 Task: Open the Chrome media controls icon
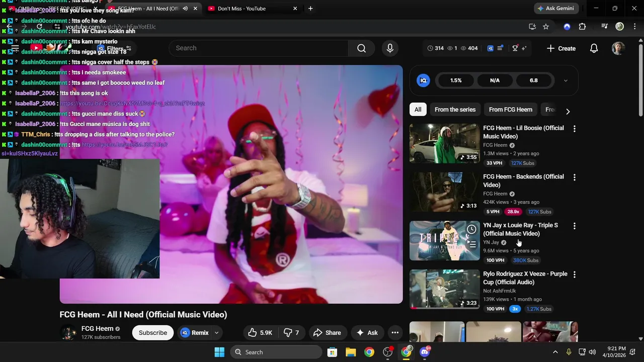coord(605,27)
